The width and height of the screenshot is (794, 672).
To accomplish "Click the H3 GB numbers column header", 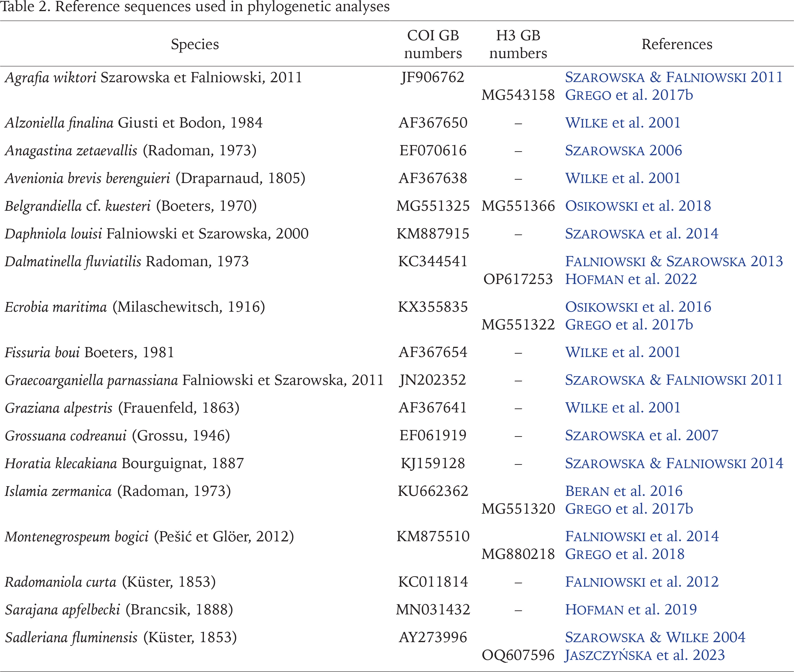I will coord(518,44).
